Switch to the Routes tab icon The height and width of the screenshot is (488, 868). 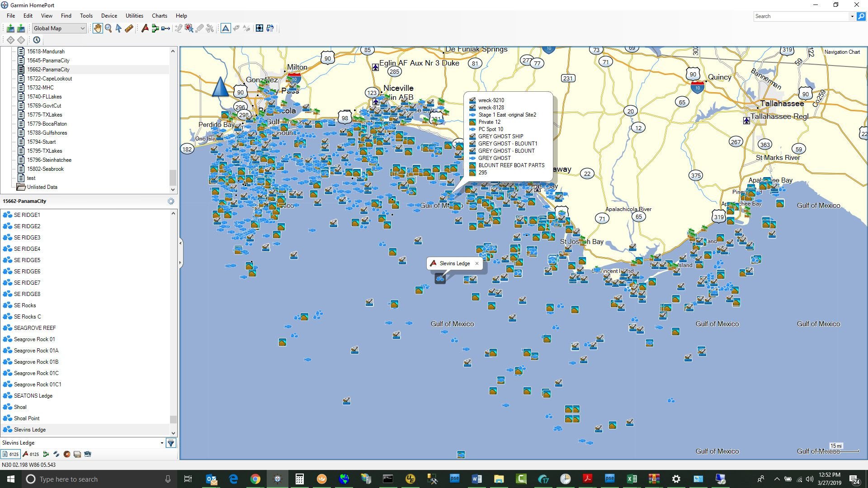46,455
